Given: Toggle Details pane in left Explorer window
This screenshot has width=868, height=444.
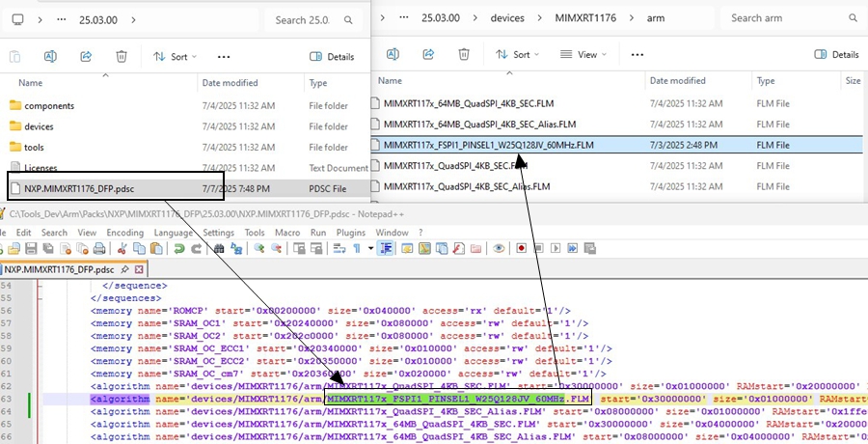Looking at the screenshot, I should (x=332, y=57).
